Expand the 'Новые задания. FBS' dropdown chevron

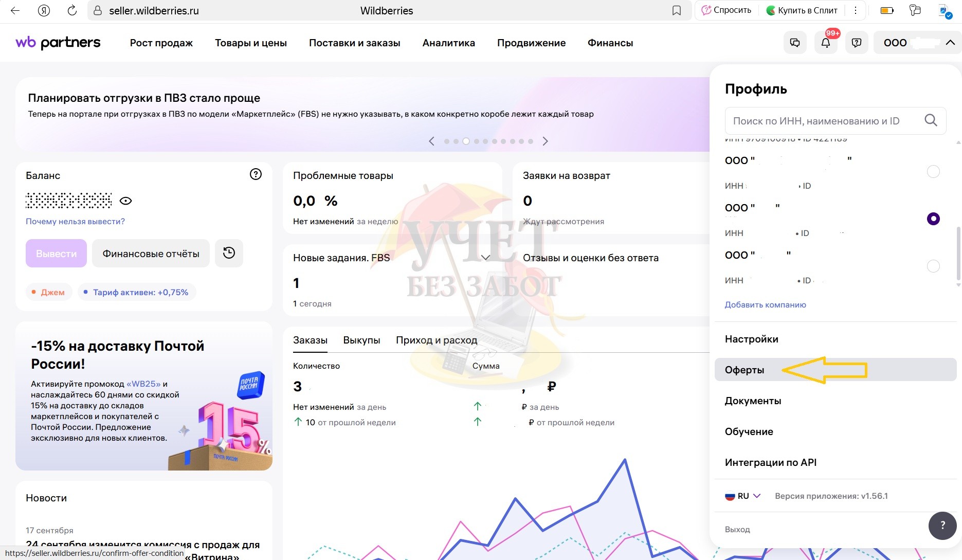(x=485, y=257)
